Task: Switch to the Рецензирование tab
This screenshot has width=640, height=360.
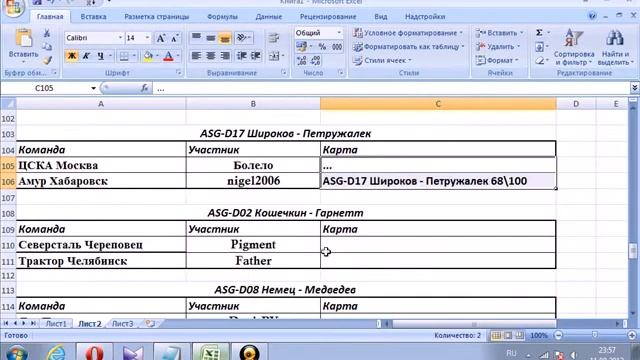Action: [x=328, y=17]
